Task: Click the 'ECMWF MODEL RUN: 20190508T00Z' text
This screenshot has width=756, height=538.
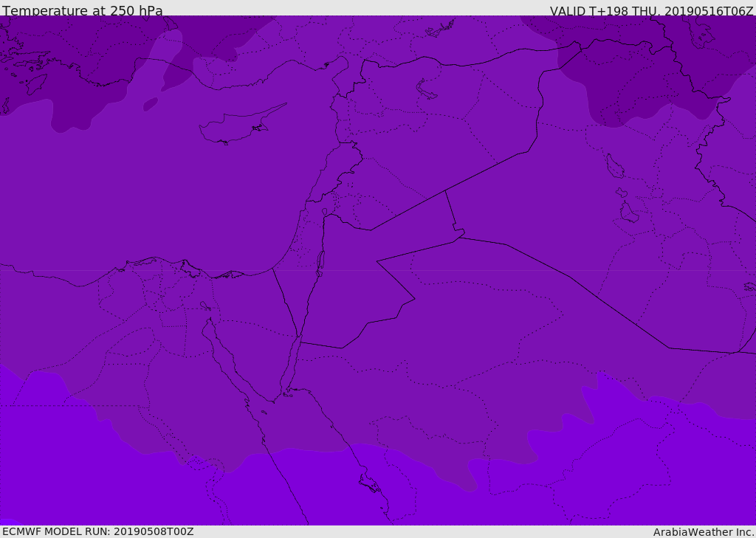Action: (x=98, y=531)
